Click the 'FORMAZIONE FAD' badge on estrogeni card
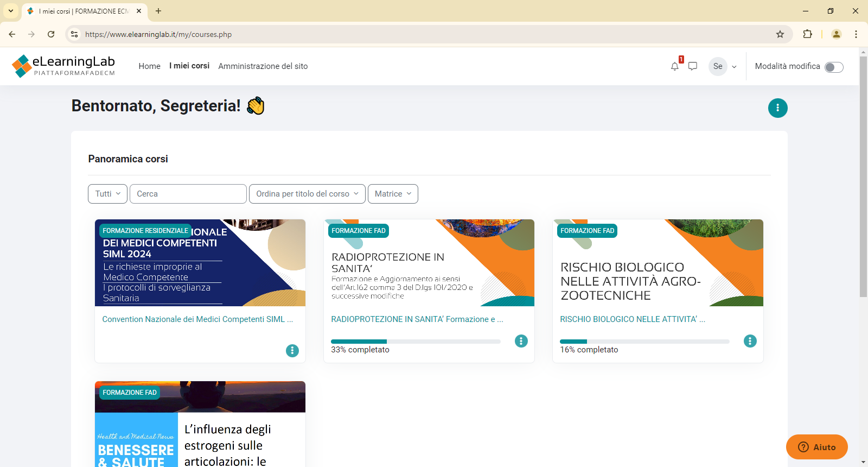Image resolution: width=868 pixels, height=467 pixels. 130,393
